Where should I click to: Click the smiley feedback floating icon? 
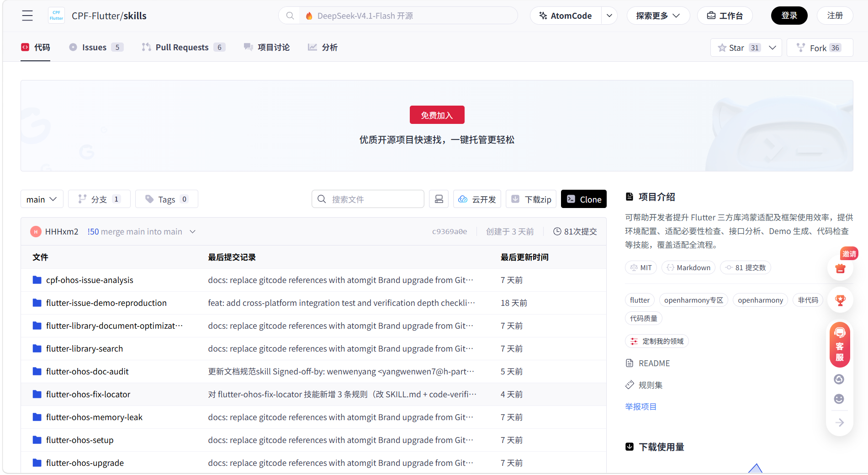[x=839, y=399]
